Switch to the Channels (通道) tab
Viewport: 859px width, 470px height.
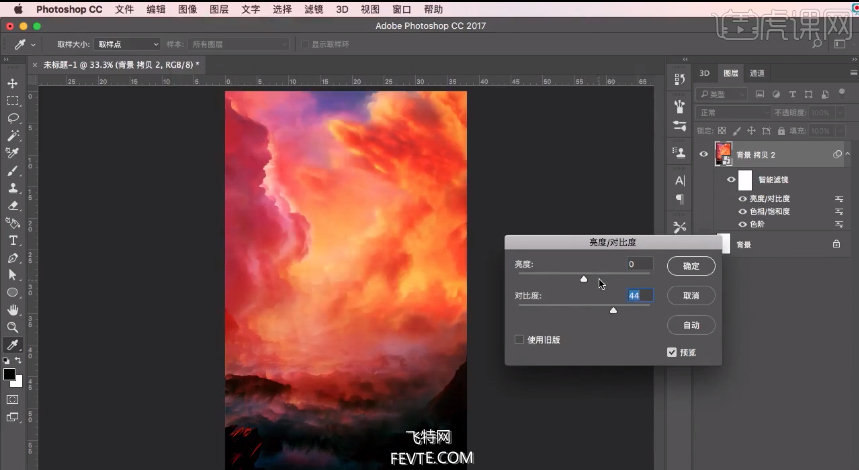tap(757, 73)
